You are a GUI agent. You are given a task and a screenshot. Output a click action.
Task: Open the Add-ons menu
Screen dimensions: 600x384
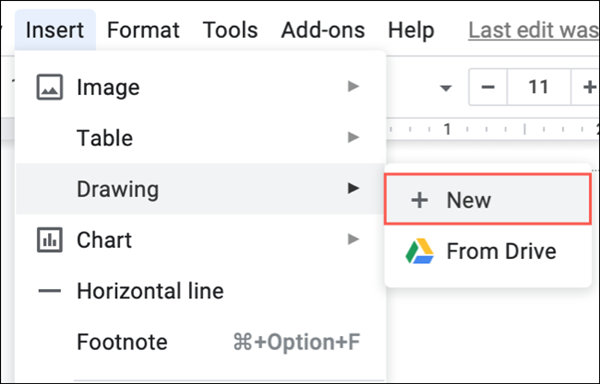pos(323,30)
